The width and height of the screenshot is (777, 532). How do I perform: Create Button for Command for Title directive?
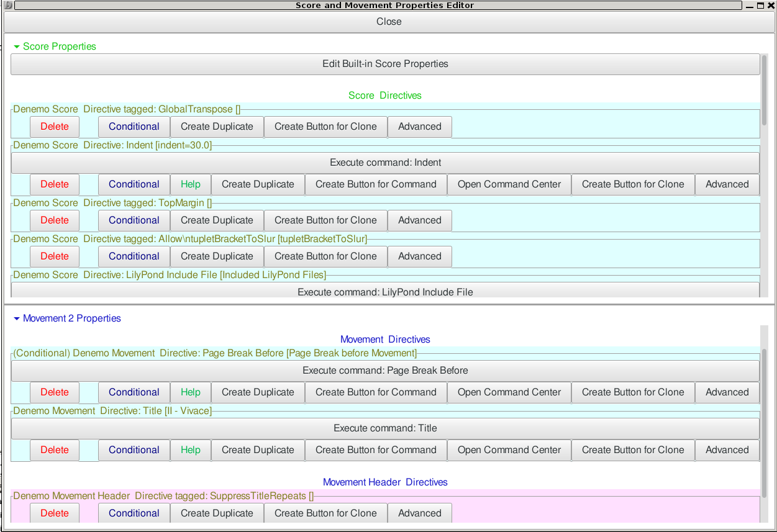coord(375,449)
